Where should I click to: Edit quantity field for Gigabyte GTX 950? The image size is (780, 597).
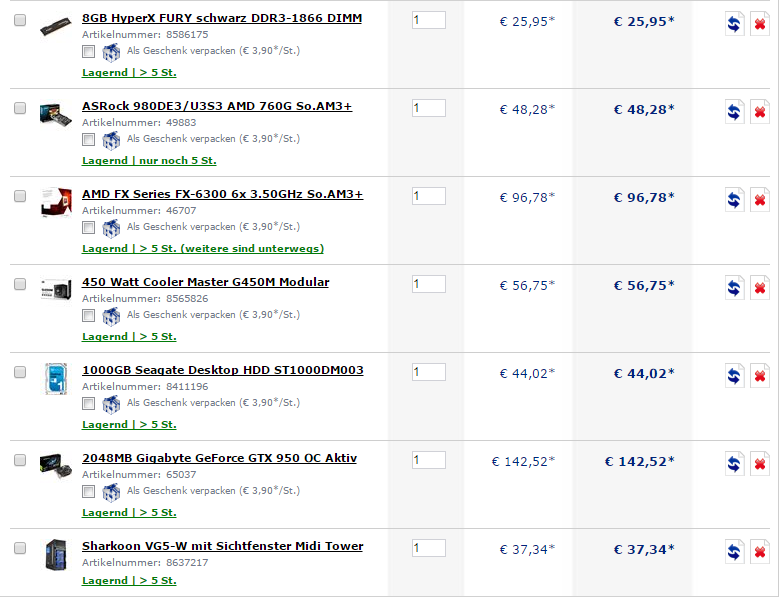tap(429, 461)
